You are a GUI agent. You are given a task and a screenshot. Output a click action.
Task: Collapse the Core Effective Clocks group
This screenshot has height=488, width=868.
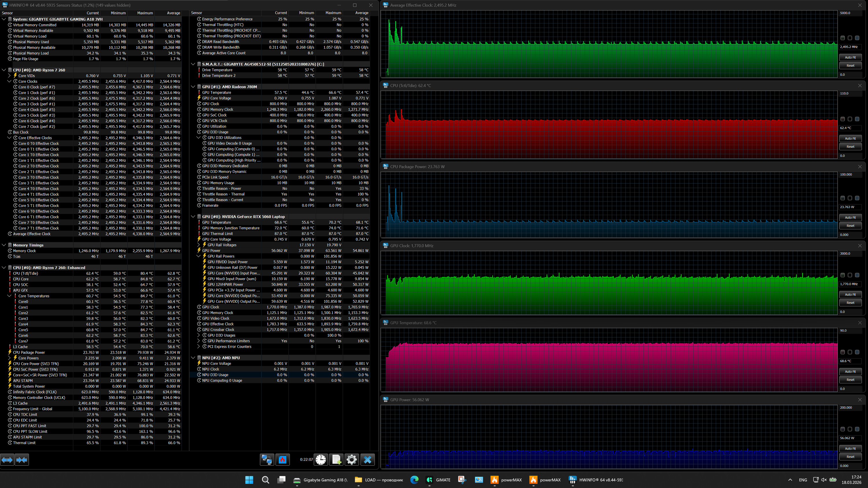(10, 138)
